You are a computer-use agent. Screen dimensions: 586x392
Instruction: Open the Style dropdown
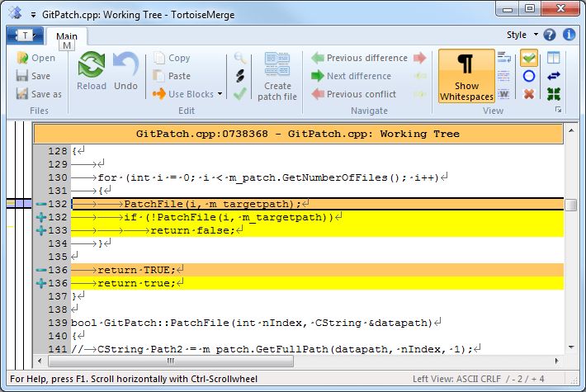pos(522,35)
